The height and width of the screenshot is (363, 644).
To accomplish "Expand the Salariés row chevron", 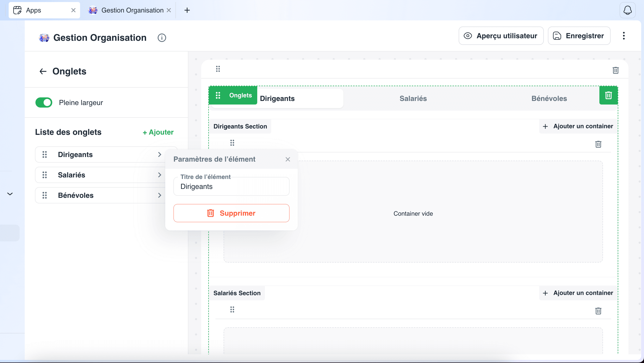I will [159, 175].
